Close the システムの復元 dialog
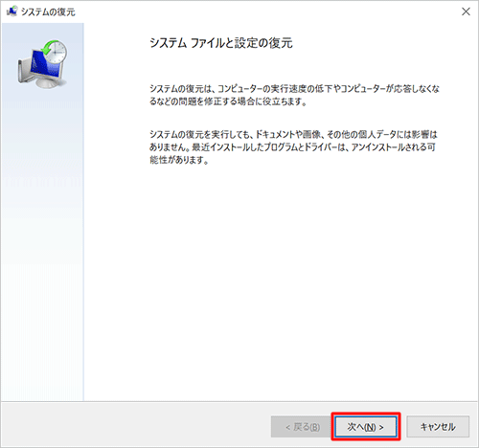This screenshot has width=479, height=448. pyautogui.click(x=466, y=11)
